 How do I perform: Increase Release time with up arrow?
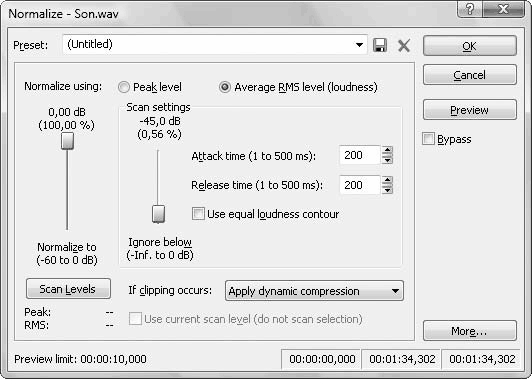click(387, 180)
